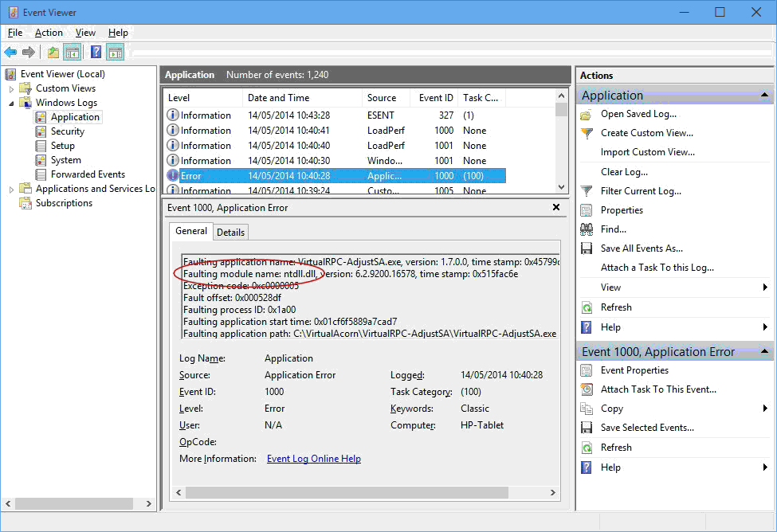Screen dimensions: 777x532
Task: Click the blue Help toolbar icon
Action: 96,53
